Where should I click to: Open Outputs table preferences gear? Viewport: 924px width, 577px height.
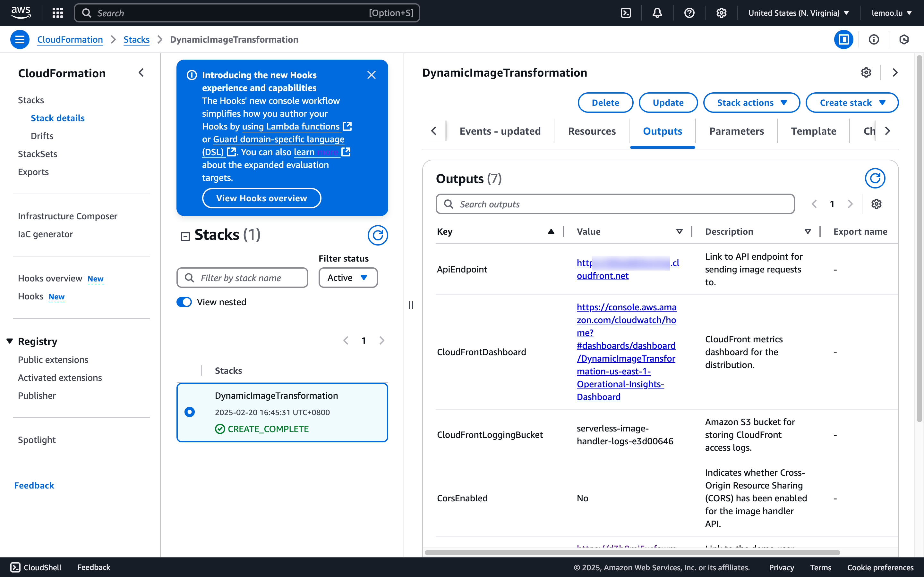(x=876, y=204)
